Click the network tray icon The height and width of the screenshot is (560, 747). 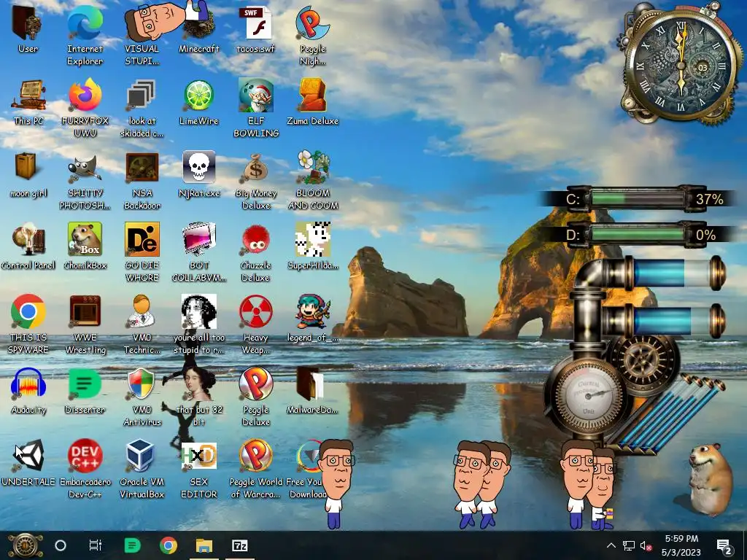(x=628, y=545)
